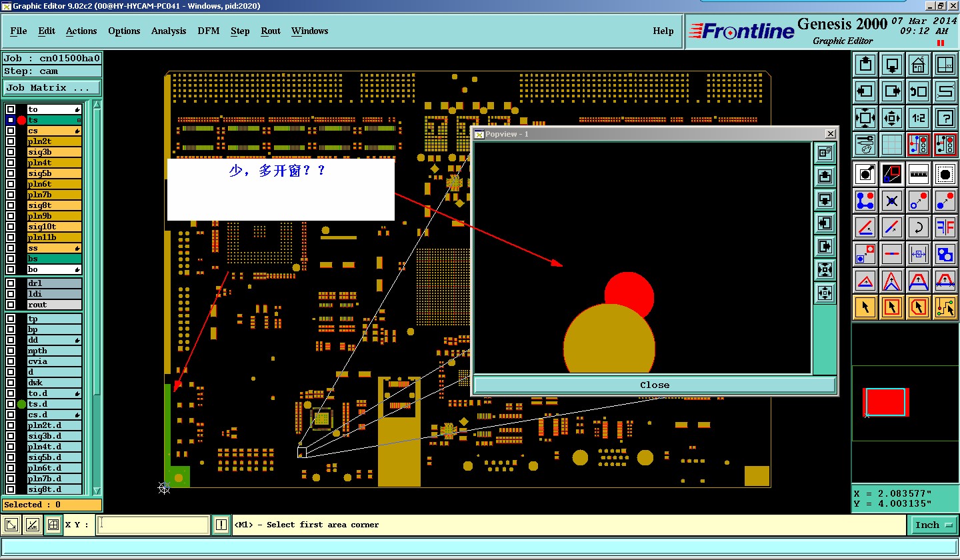Click the exclamation mark icon by coordinate field
Viewport: 960px width, 560px height.
221,525
